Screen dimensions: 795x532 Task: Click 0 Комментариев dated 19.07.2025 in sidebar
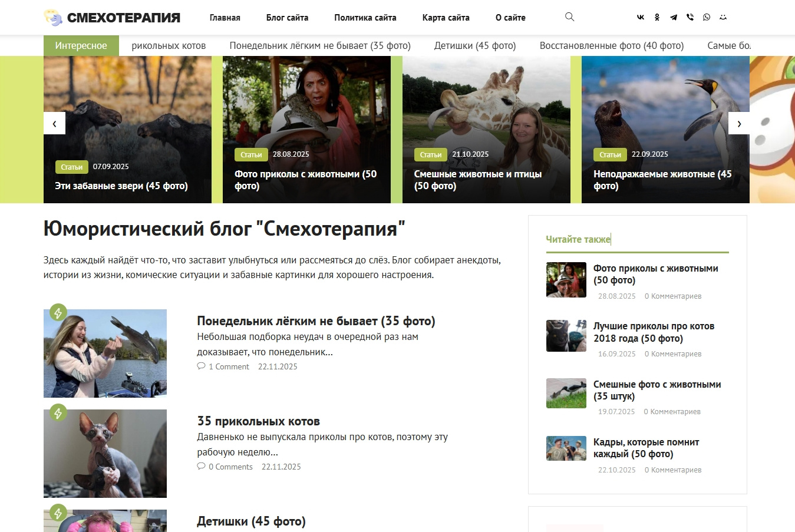(x=672, y=412)
